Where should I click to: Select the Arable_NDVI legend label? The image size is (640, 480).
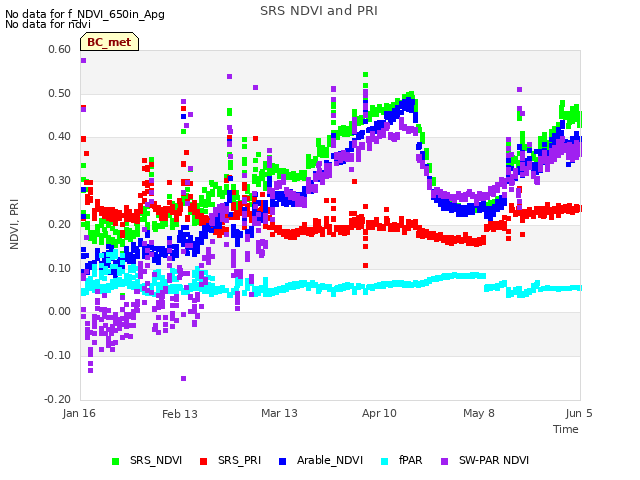330,460
